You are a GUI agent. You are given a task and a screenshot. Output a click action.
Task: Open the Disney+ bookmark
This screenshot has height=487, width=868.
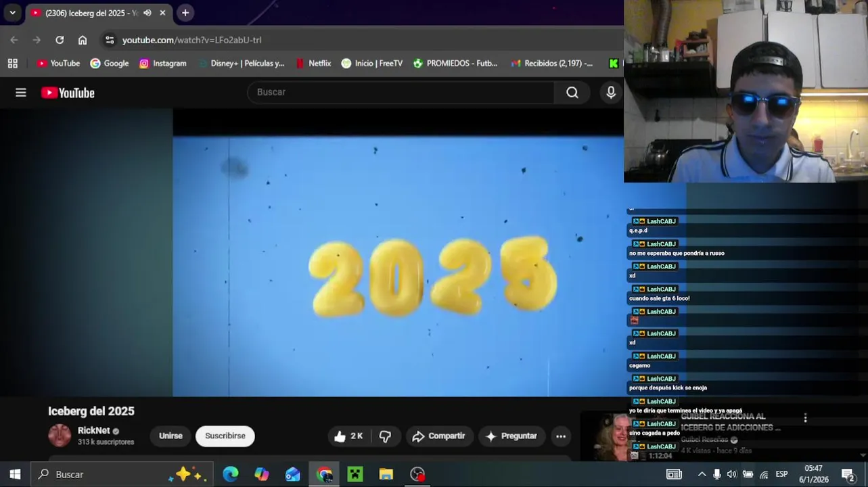[241, 63]
